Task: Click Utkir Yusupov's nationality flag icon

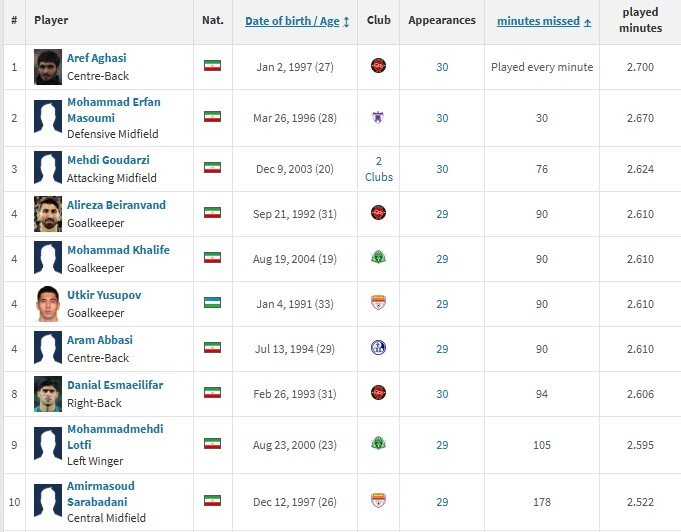Action: click(x=211, y=303)
